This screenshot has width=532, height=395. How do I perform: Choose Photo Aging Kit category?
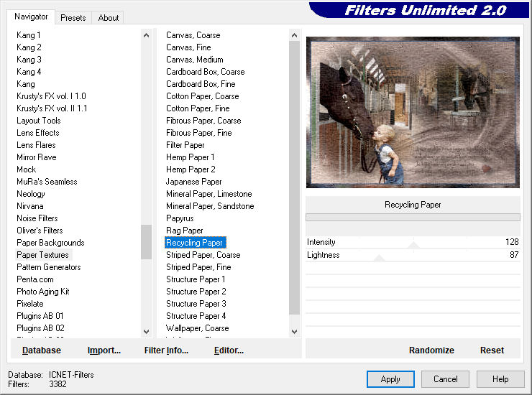pyautogui.click(x=42, y=292)
